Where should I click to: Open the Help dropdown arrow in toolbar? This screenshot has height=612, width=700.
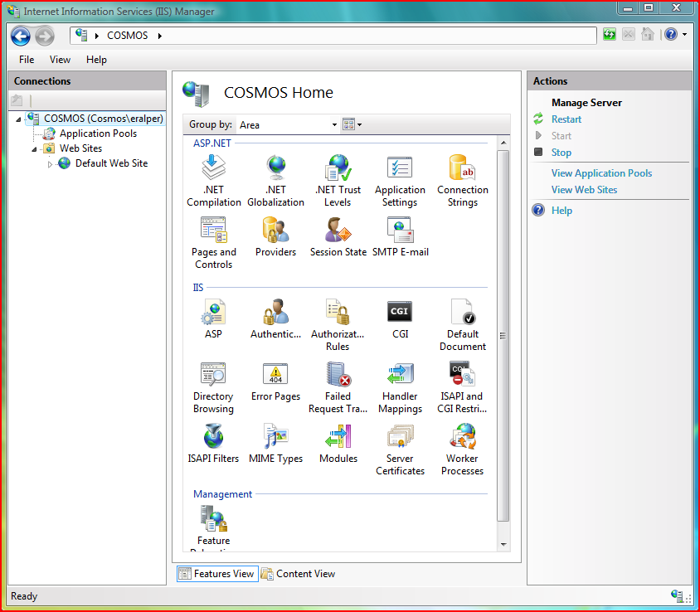(684, 34)
